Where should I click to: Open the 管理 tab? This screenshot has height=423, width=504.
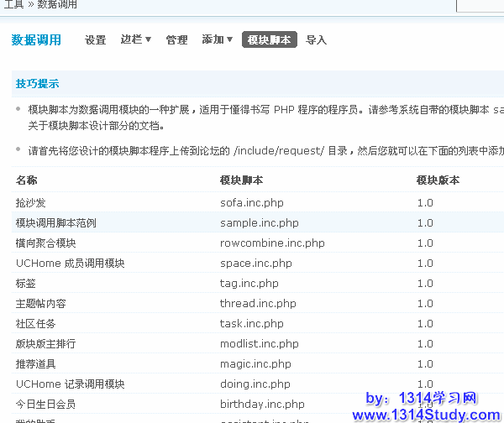[x=176, y=40]
